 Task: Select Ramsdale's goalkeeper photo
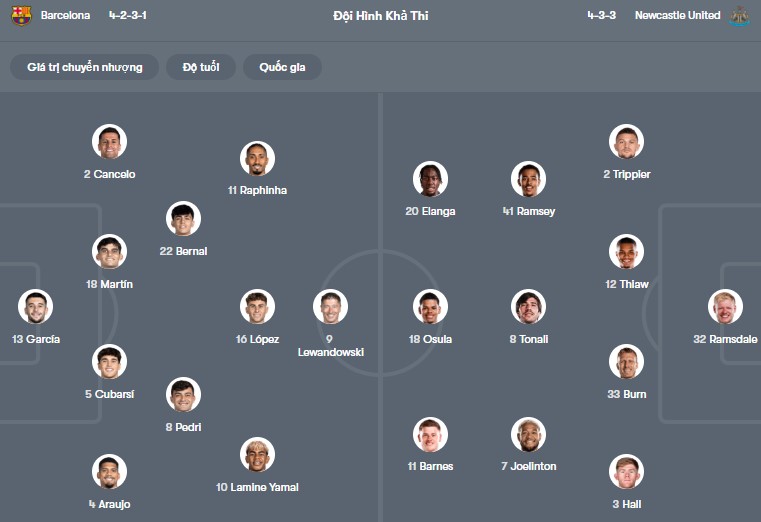pyautogui.click(x=725, y=307)
